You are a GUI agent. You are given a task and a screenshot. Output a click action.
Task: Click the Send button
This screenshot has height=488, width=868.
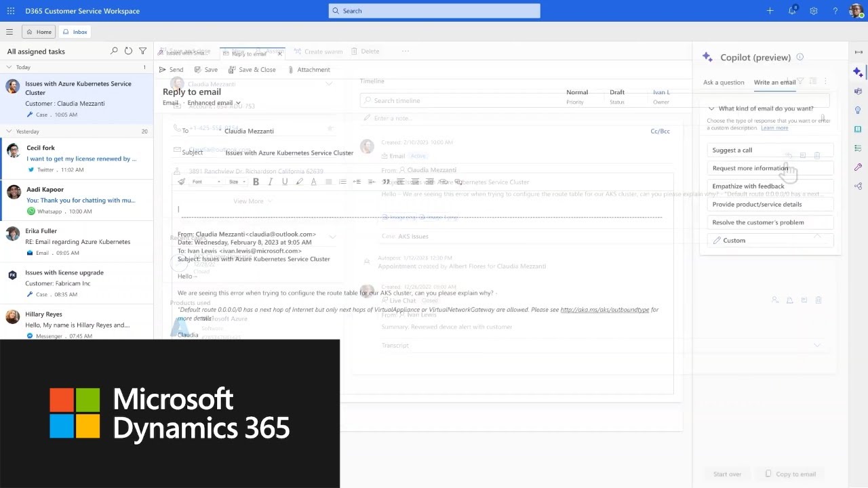171,70
